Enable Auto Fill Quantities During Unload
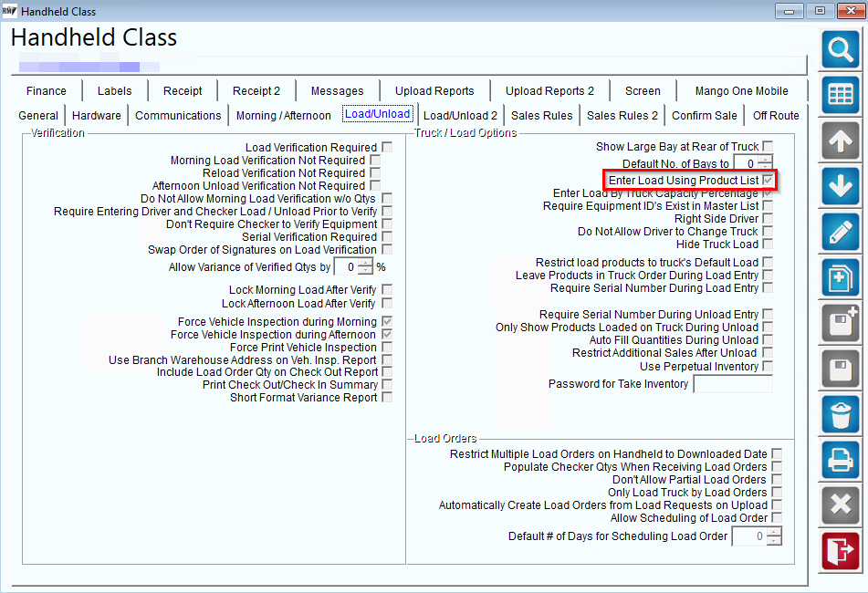 pyautogui.click(x=768, y=339)
